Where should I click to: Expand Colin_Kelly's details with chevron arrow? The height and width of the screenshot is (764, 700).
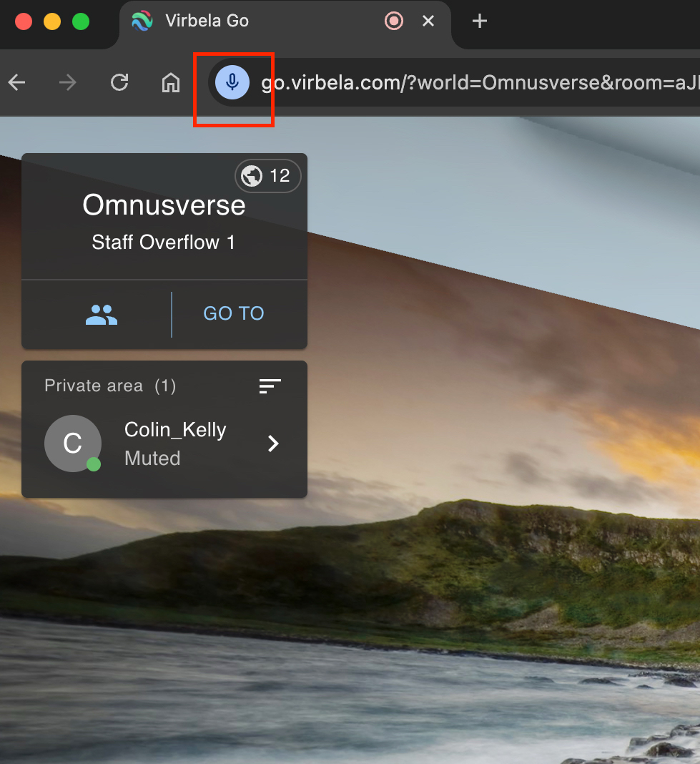click(x=273, y=444)
